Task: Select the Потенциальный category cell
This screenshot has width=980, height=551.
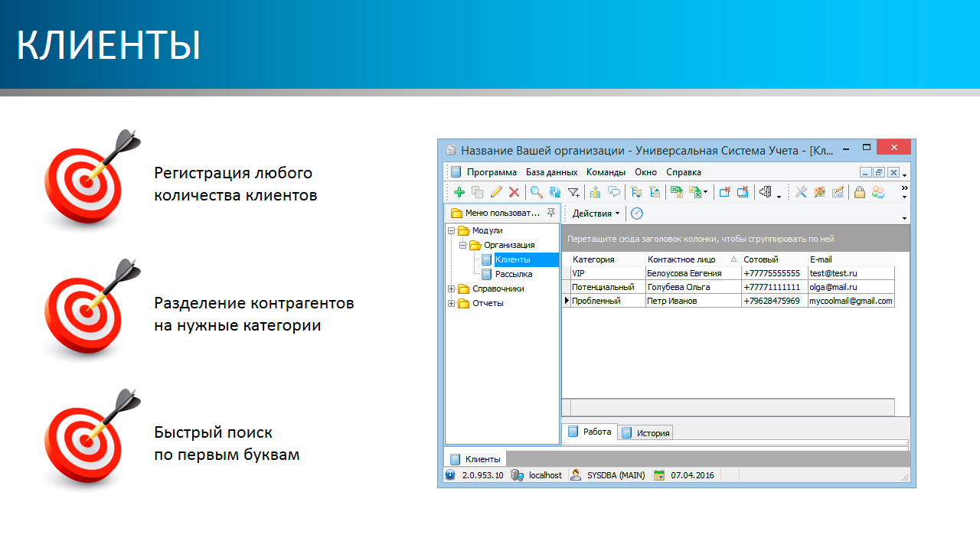Action: tap(607, 287)
